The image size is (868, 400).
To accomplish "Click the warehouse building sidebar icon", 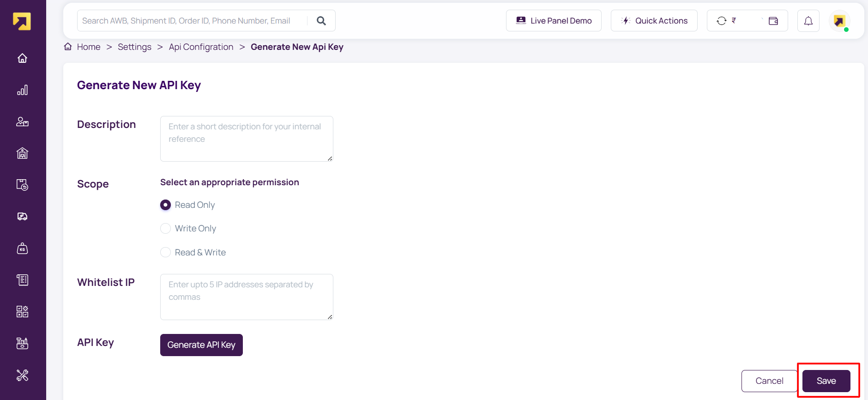I will 22,153.
